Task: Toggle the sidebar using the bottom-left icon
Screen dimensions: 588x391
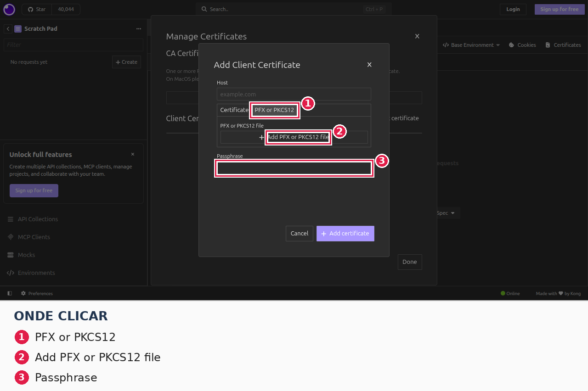Action: [x=10, y=293]
